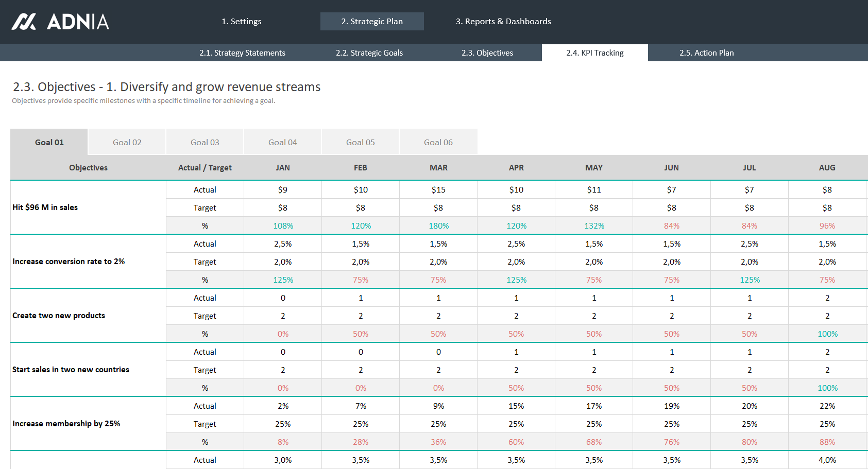This screenshot has height=469, width=868.
Task: Switch to 2.1. Strategy Statements tab
Action: [x=242, y=53]
